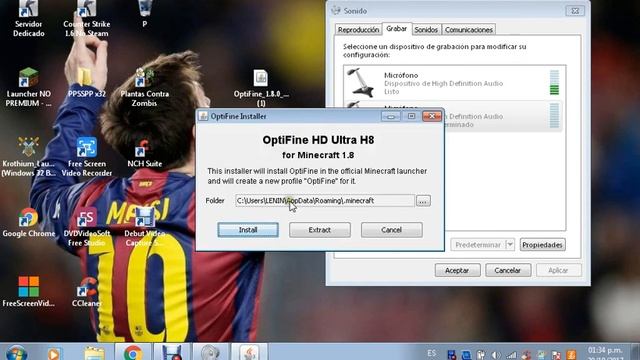640x360 pixels.
Task: Click Sound panel taskbar icon
Action: click(210, 352)
